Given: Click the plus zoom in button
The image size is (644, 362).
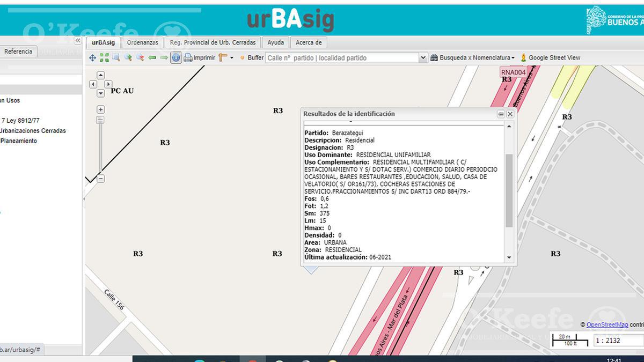Looking at the screenshot, I should pyautogui.click(x=100, y=109).
